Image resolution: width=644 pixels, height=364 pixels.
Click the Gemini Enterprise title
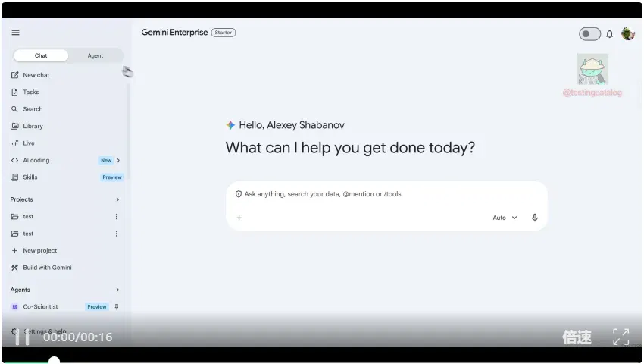pos(174,33)
